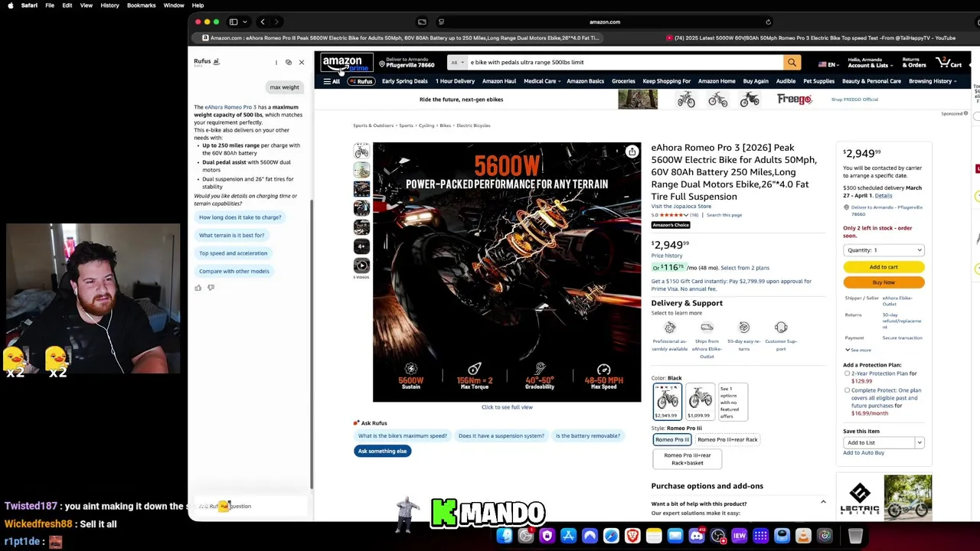Click the Amazon Prime logo
This screenshot has height=551, width=980.
click(x=346, y=63)
